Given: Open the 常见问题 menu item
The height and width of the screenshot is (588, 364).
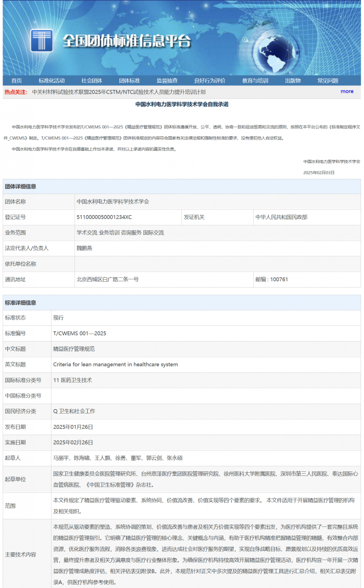Looking at the screenshot, I should point(328,80).
